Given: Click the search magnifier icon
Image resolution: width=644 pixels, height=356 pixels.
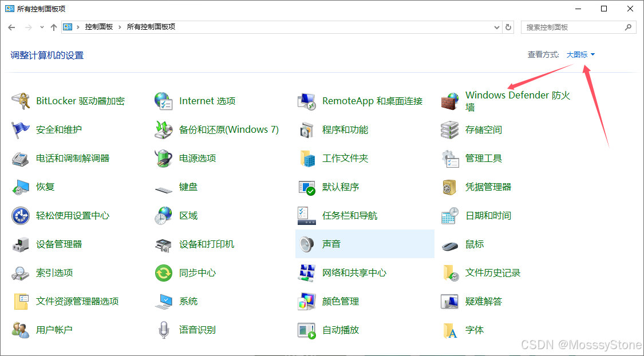Looking at the screenshot, I should (x=628, y=27).
